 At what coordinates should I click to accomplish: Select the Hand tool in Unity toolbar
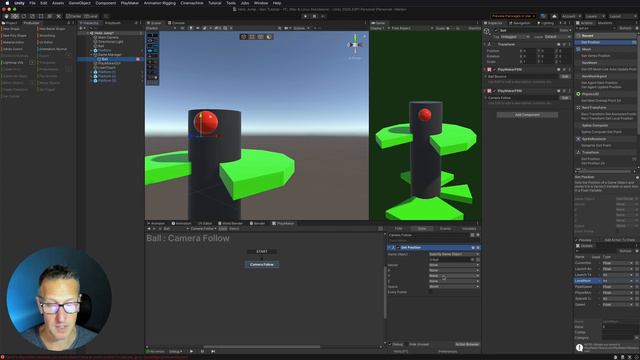point(6,16)
